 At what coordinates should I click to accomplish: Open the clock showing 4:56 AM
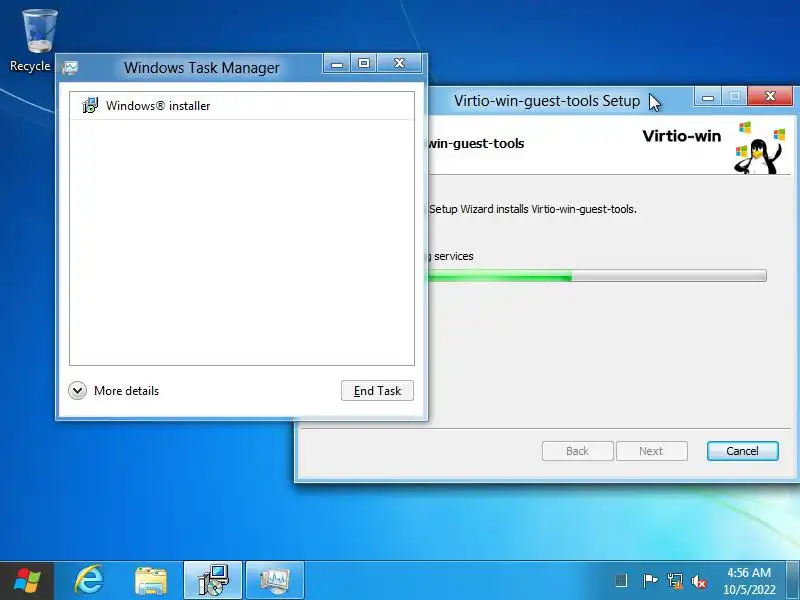coord(748,581)
